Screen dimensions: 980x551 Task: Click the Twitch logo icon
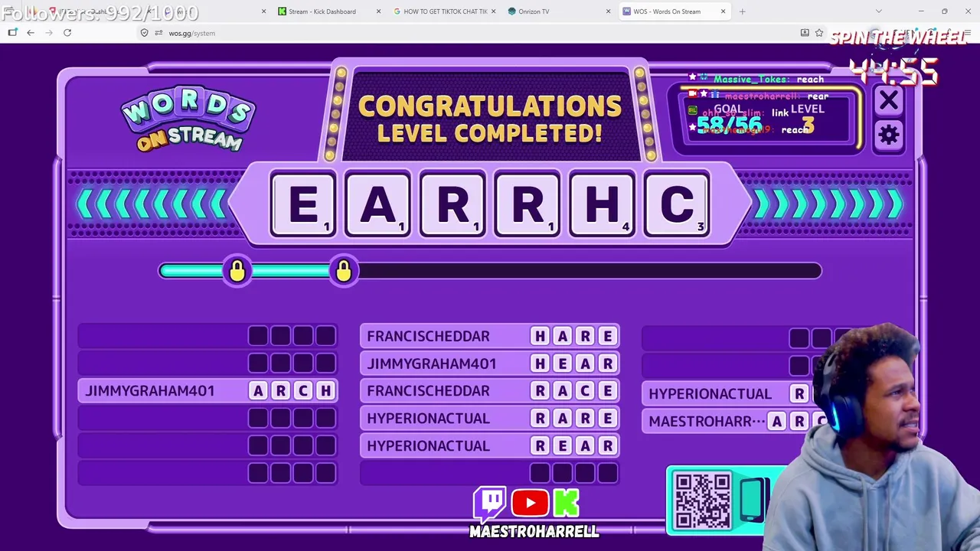coord(490,503)
